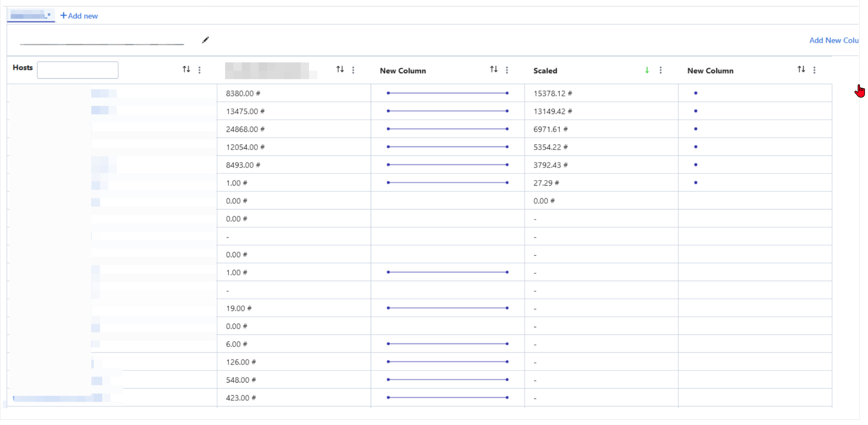Open first New Column kebab menu
The height and width of the screenshot is (425, 868).
[x=507, y=70]
